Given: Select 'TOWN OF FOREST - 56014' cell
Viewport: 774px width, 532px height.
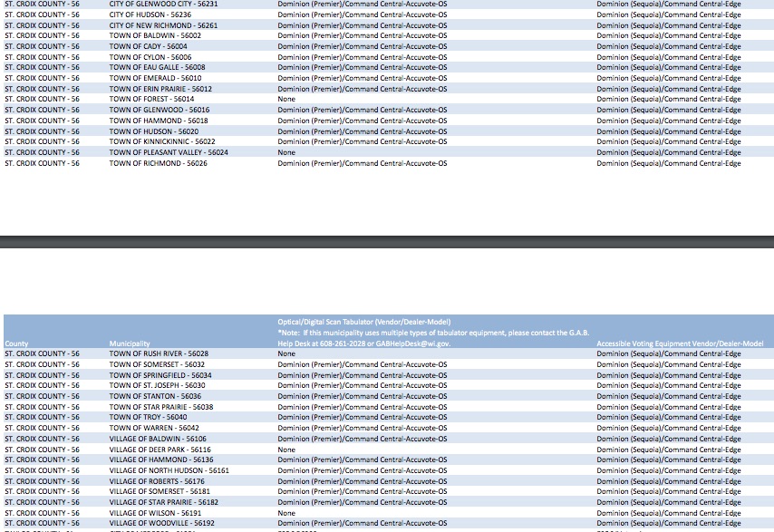Looking at the screenshot, I should pyautogui.click(x=151, y=99).
